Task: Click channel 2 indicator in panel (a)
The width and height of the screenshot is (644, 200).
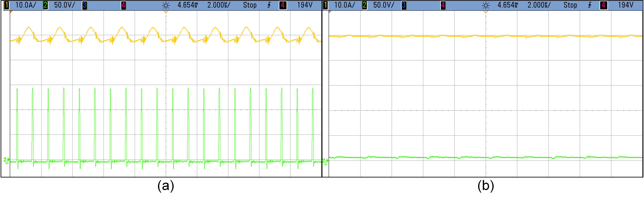Action: (46, 5)
